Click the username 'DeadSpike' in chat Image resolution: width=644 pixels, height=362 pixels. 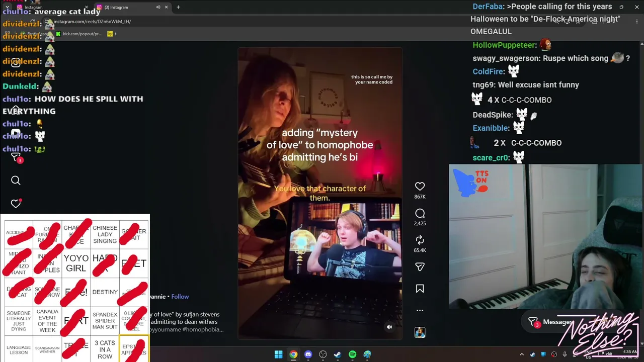pos(493,115)
